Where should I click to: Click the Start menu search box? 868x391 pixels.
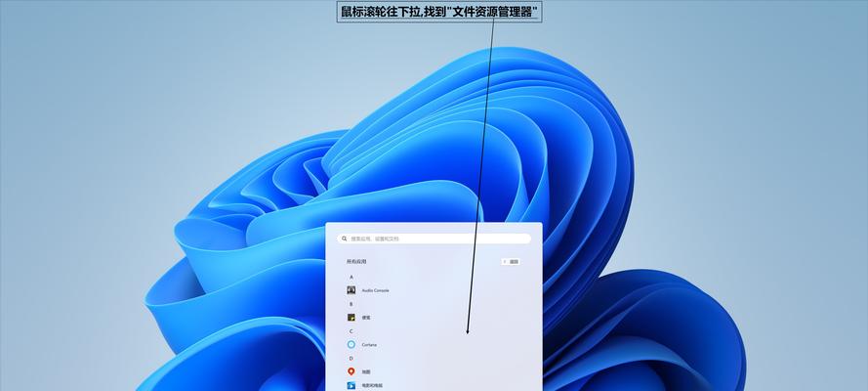pyautogui.click(x=434, y=239)
